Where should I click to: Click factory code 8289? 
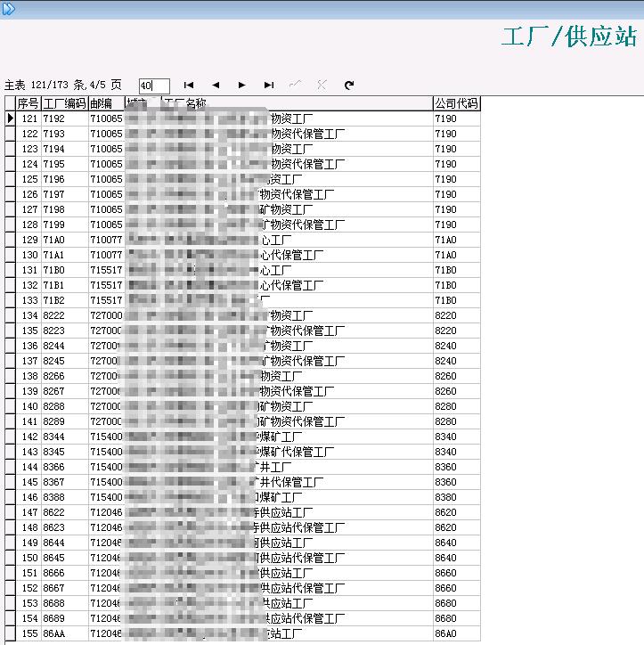(x=53, y=421)
